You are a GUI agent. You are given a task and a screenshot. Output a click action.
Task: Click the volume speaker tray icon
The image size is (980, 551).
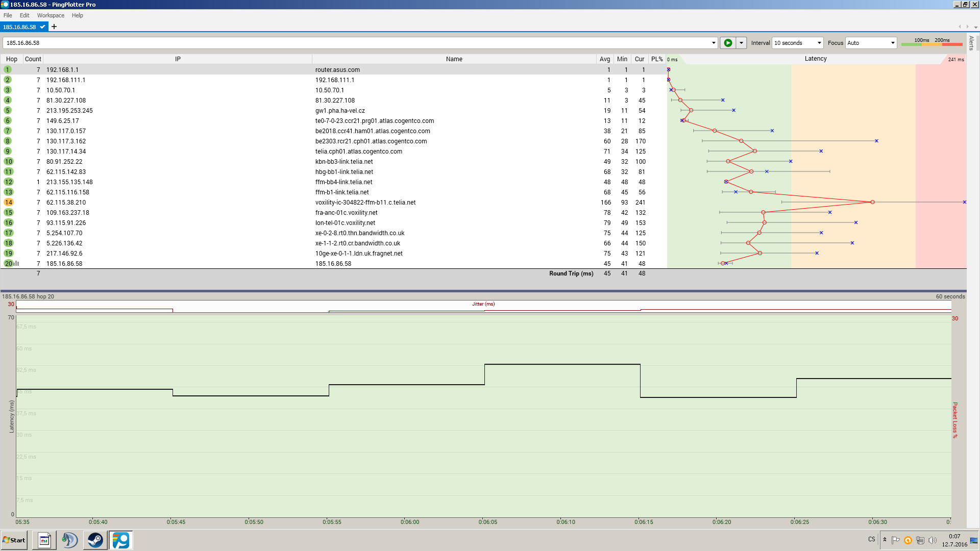click(933, 540)
